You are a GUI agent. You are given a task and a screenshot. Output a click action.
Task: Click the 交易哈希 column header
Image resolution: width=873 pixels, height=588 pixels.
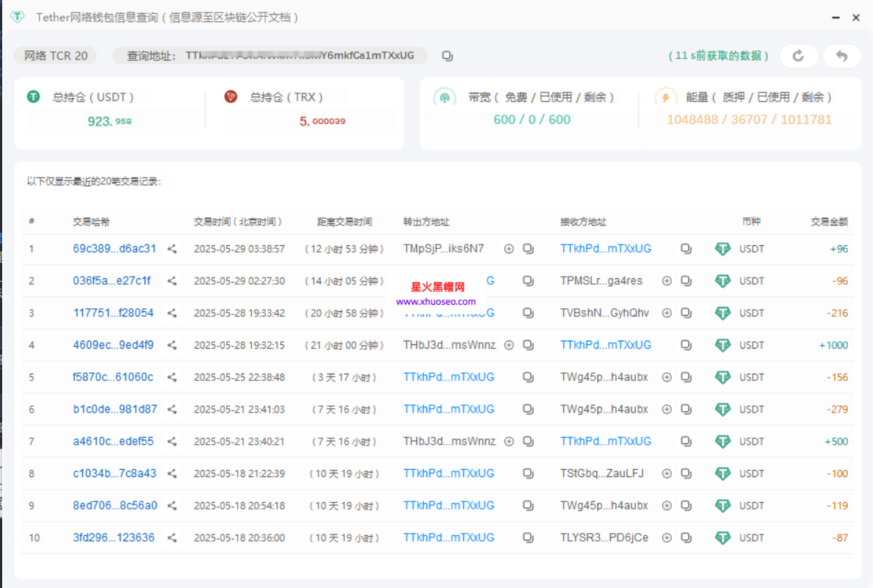91,222
